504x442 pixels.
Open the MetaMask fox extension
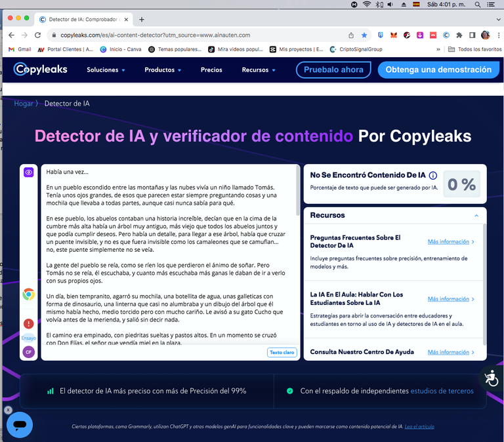[394, 35]
